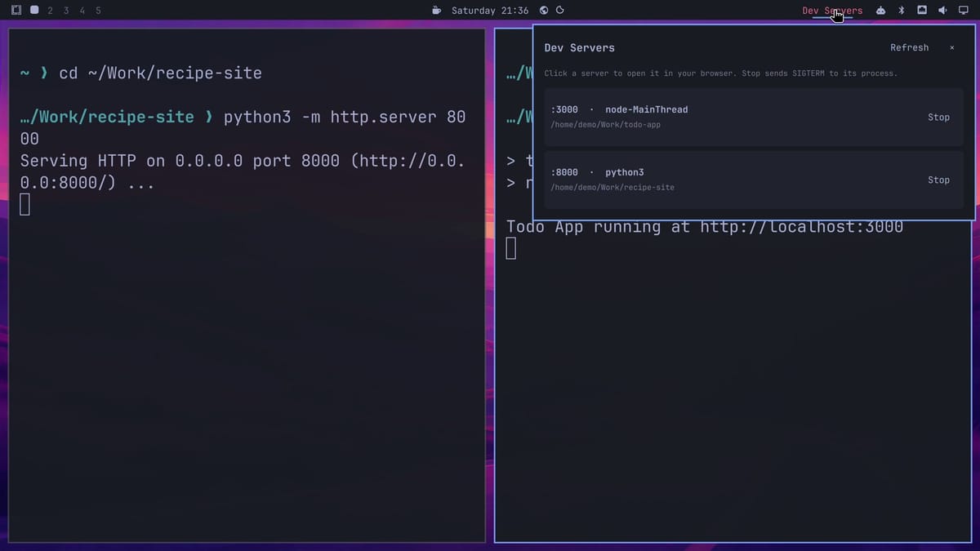The width and height of the screenshot is (980, 551).
Task: Click the robot icon in the top bar
Action: [880, 11]
